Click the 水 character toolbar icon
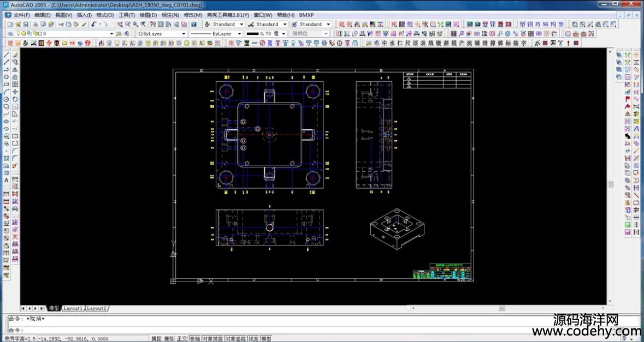644x342 pixels. coord(392,43)
